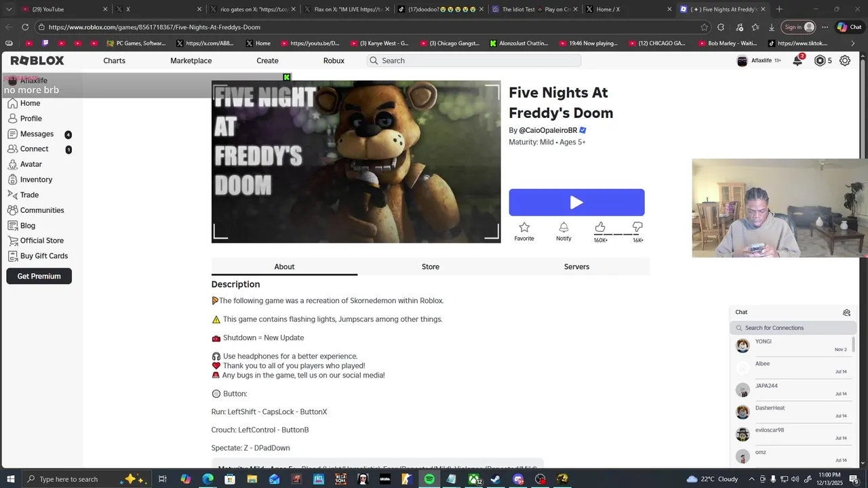
Task: Open creator link @CaioOpaleiroBR
Action: tap(548, 130)
